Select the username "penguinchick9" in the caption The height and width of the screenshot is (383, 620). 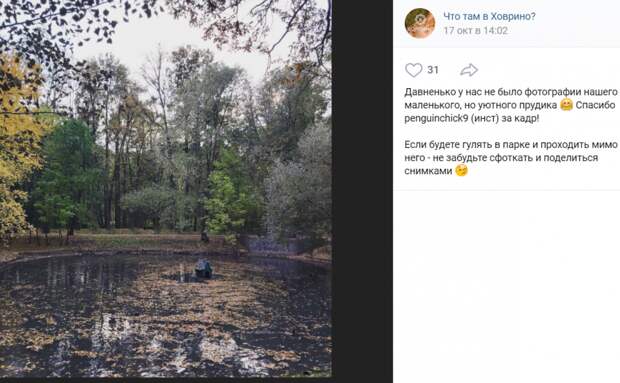(x=436, y=118)
